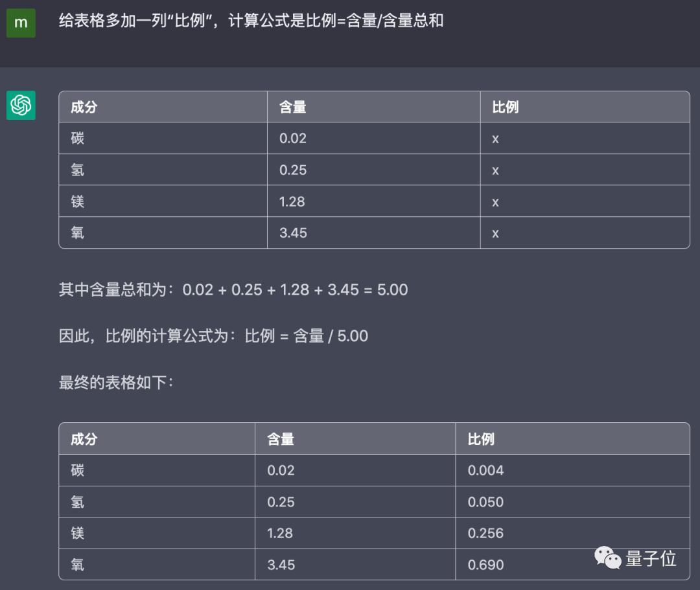Click the formula line 比例 = 含量 / 5.00
Image resolution: width=700 pixels, height=590 pixels.
pyautogui.click(x=213, y=336)
